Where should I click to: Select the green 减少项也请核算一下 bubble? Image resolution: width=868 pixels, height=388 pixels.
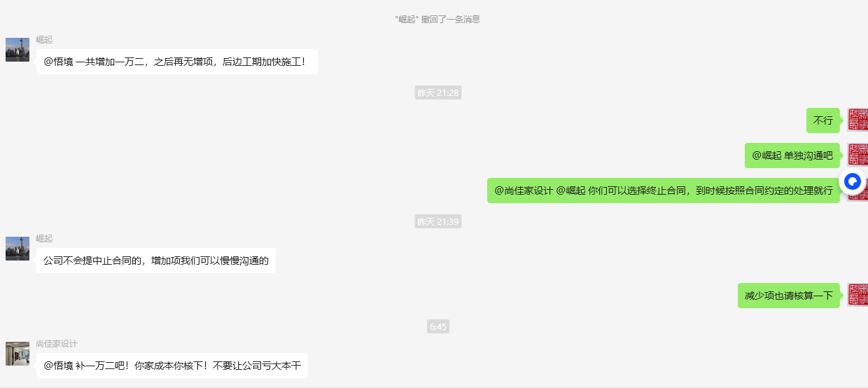click(789, 296)
